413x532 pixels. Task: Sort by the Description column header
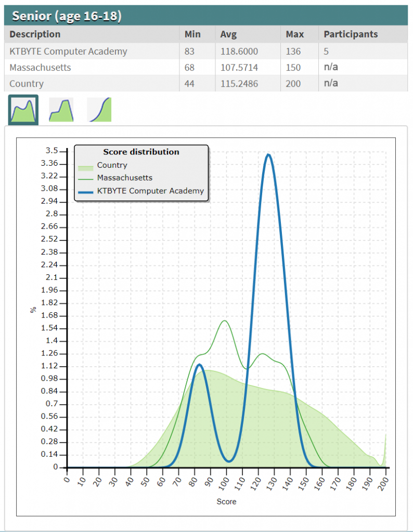pyautogui.click(x=35, y=34)
